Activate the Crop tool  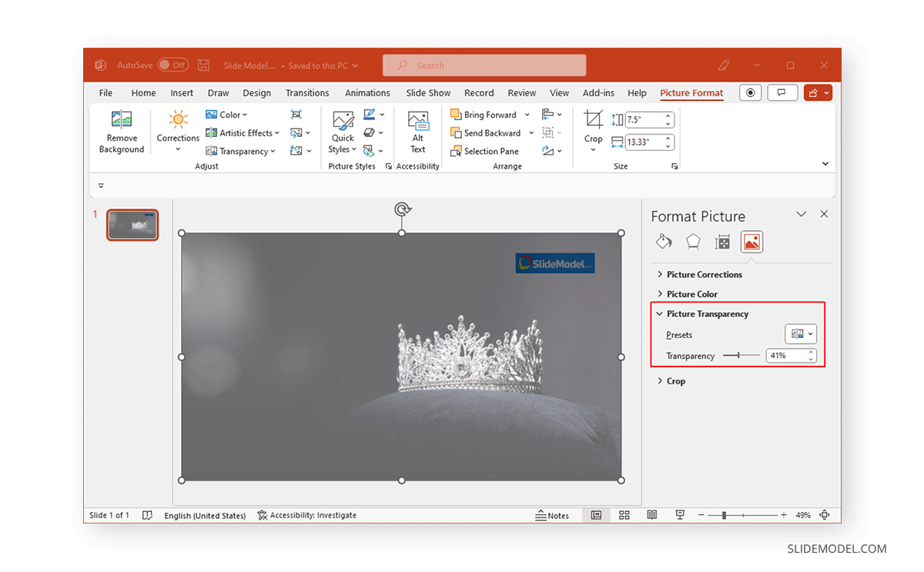[593, 129]
